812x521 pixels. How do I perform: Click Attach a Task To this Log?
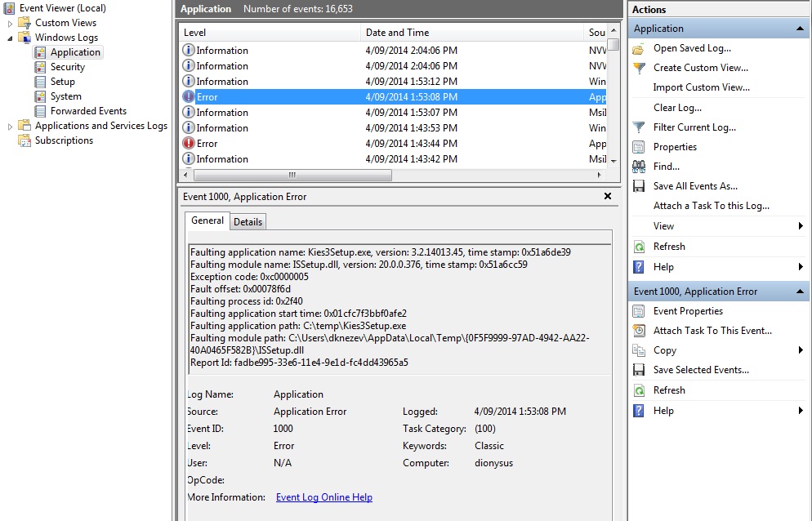[711, 206]
